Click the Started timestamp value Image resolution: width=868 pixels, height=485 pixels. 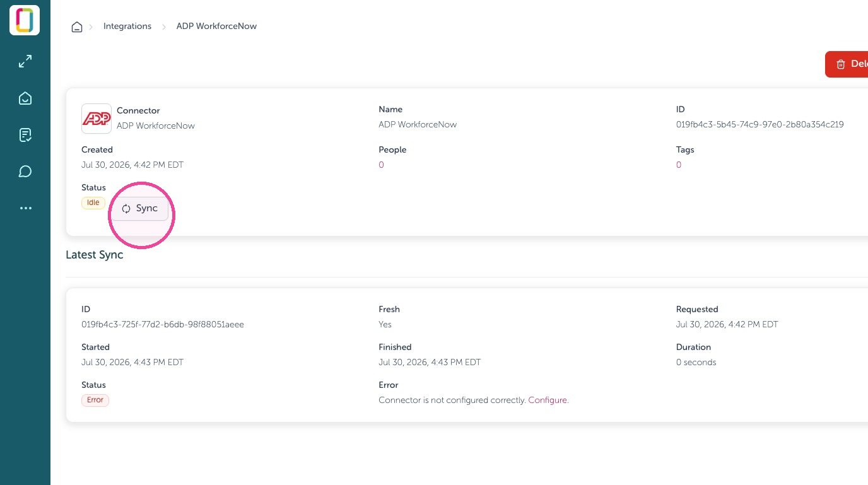click(x=132, y=363)
